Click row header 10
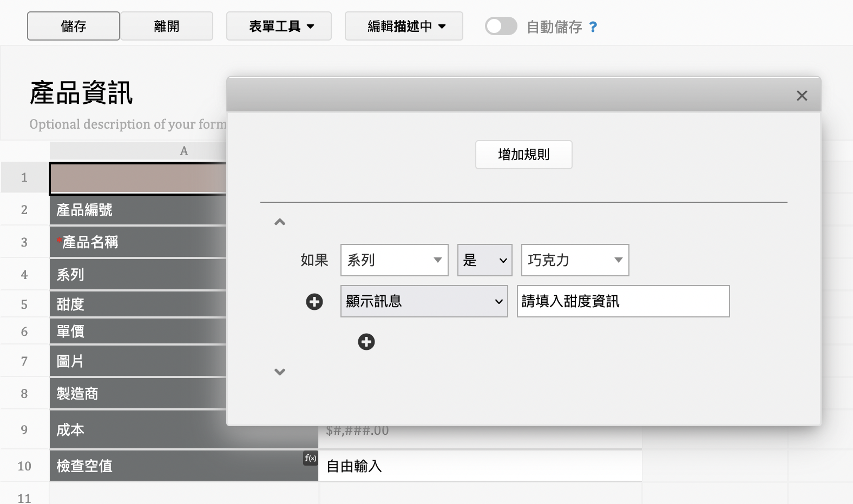Screen dimensions: 853x504 24,466
